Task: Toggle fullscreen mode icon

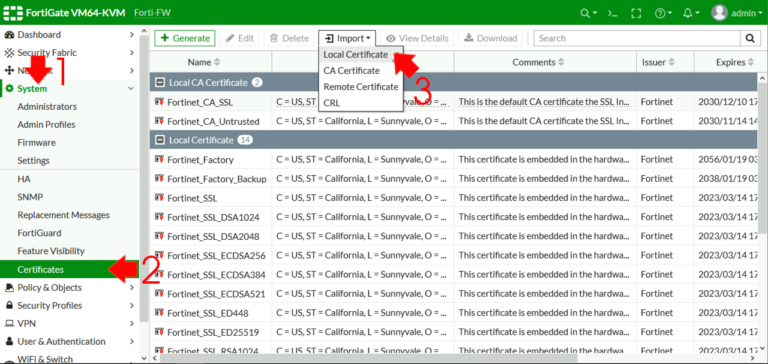Action: point(636,13)
